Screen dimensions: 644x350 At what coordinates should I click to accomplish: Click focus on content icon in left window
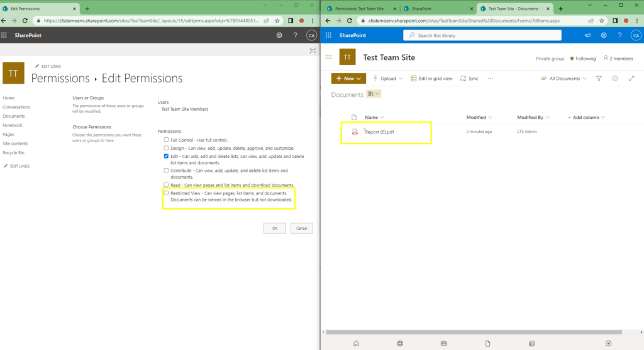[x=313, y=50]
